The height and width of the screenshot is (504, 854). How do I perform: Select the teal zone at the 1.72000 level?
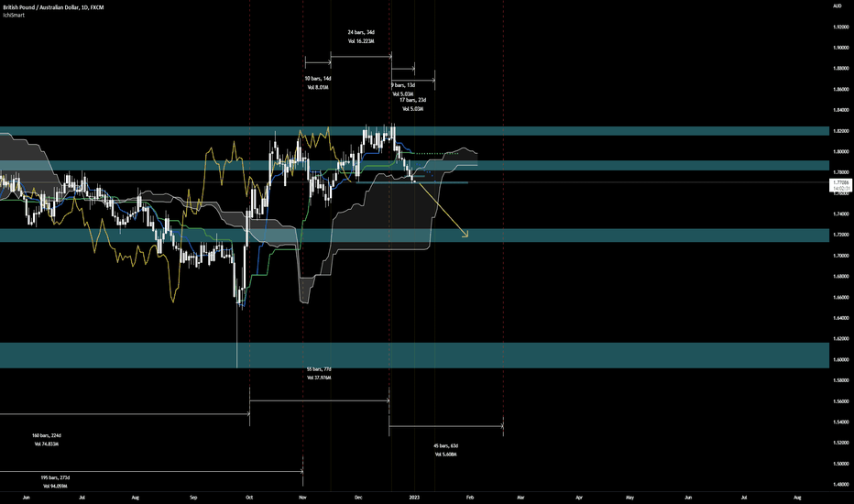tap(414, 236)
